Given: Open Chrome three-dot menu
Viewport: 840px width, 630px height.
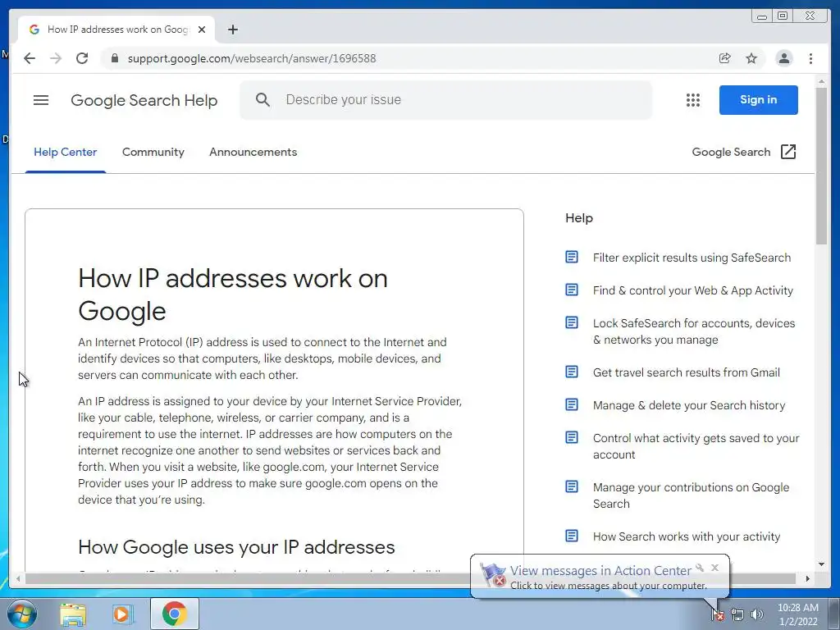Looking at the screenshot, I should tap(810, 58).
